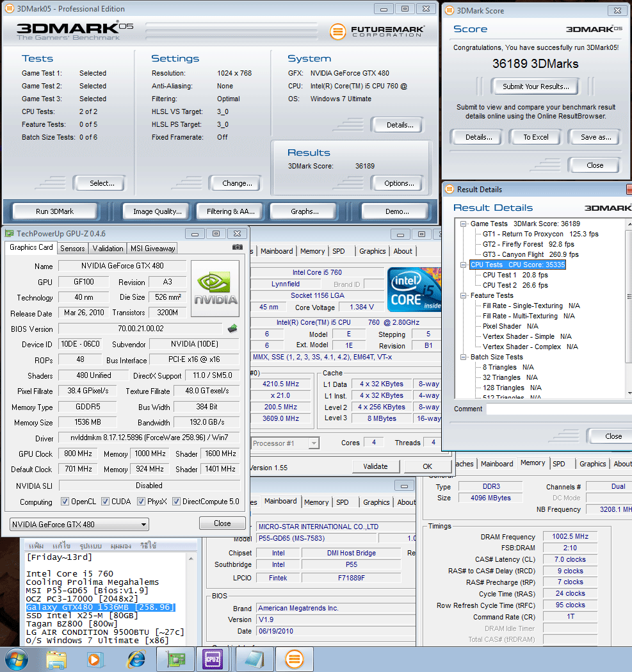
Task: Click the Futuremark orange logo icon
Action: tap(337, 31)
